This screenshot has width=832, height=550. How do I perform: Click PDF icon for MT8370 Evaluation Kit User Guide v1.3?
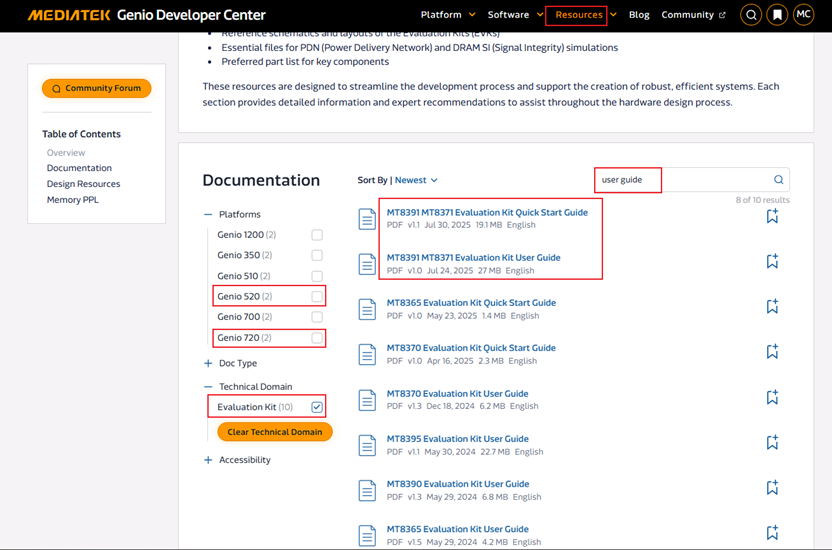(367, 399)
